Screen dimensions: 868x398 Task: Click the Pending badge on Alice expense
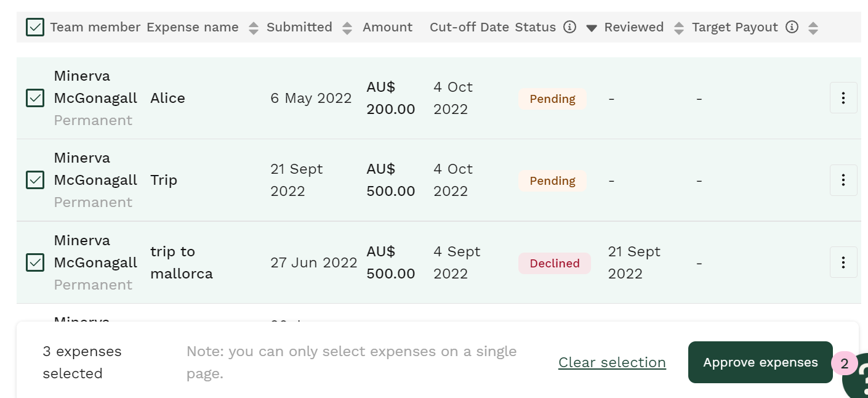tap(553, 99)
